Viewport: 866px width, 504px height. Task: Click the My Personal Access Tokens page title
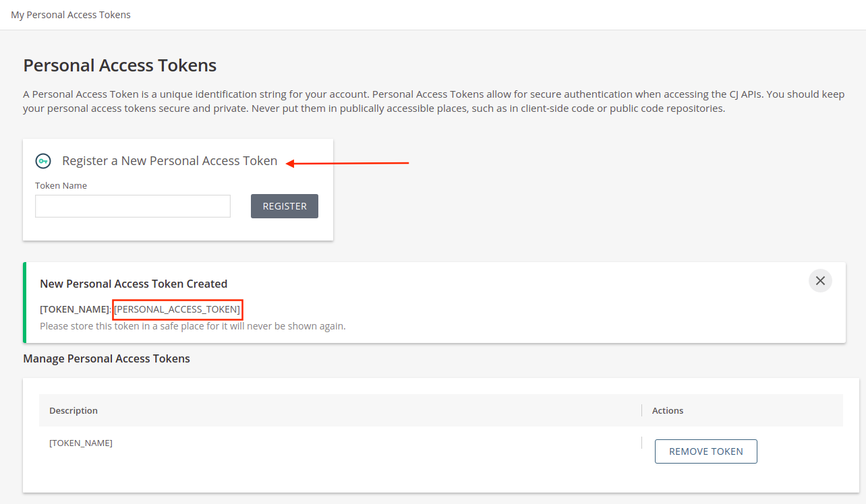click(x=71, y=15)
